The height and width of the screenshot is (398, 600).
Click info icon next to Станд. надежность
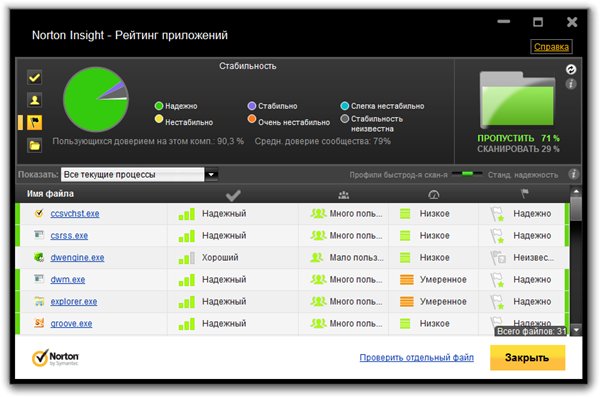[x=573, y=174]
